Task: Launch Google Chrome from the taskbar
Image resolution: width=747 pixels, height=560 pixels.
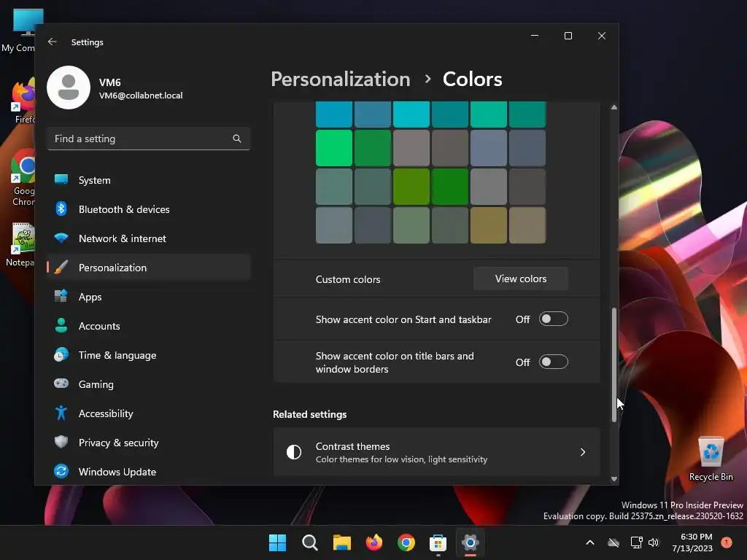Action: tap(406, 542)
